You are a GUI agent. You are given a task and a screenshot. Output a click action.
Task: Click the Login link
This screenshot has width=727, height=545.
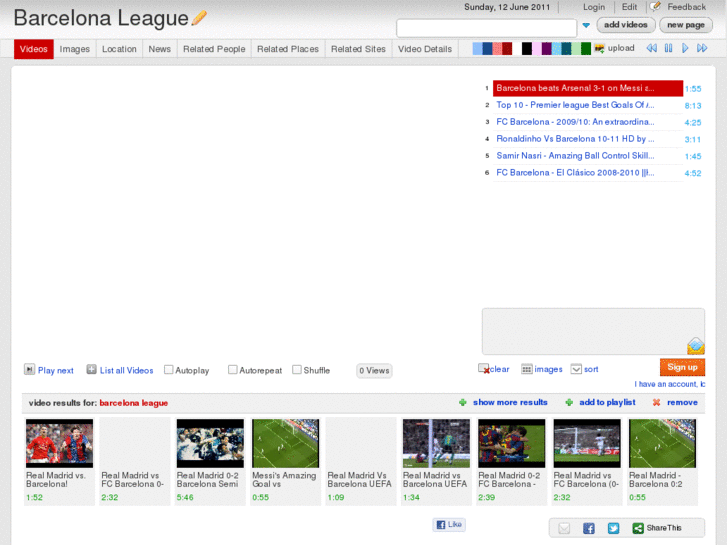[594, 7]
